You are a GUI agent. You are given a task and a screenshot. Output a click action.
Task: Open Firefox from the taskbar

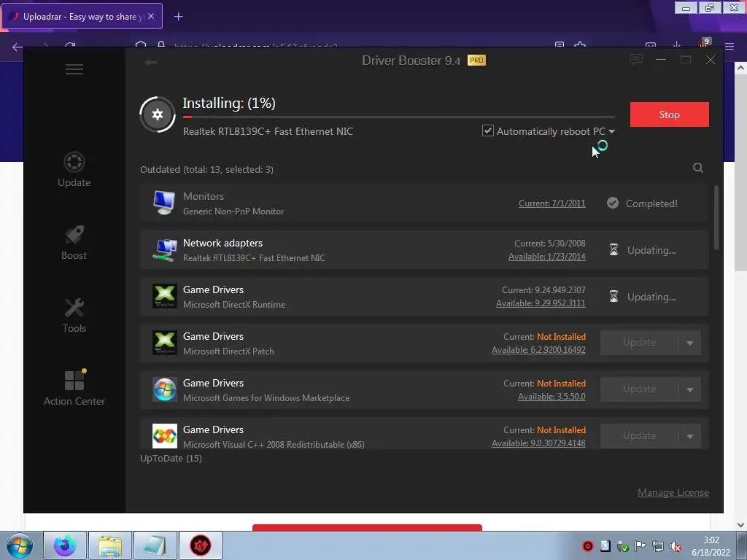click(65, 545)
